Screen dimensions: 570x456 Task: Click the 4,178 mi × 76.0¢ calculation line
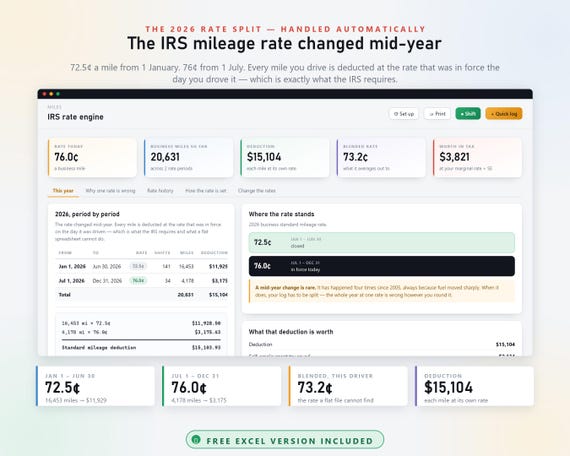[84, 332]
